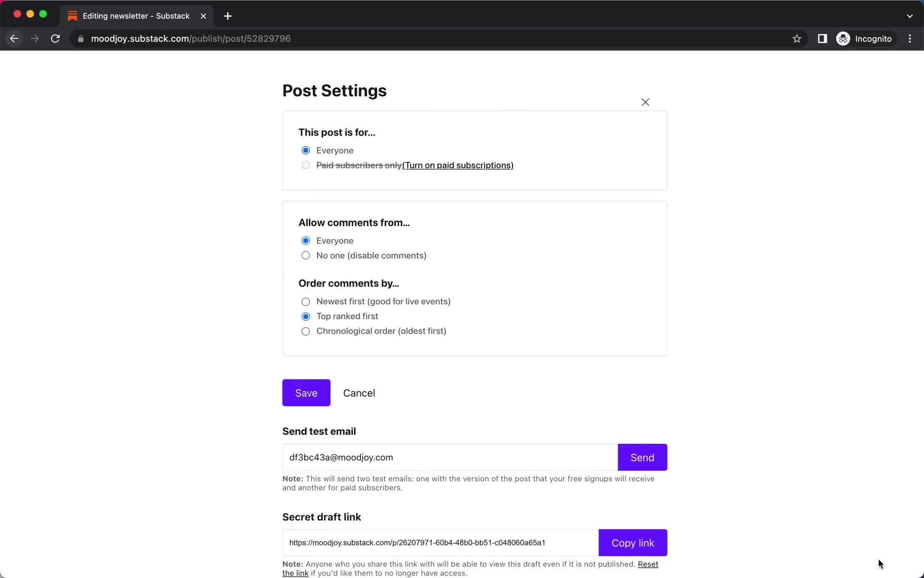Click the browser back navigation arrow
The width and height of the screenshot is (924, 578).
14,39
